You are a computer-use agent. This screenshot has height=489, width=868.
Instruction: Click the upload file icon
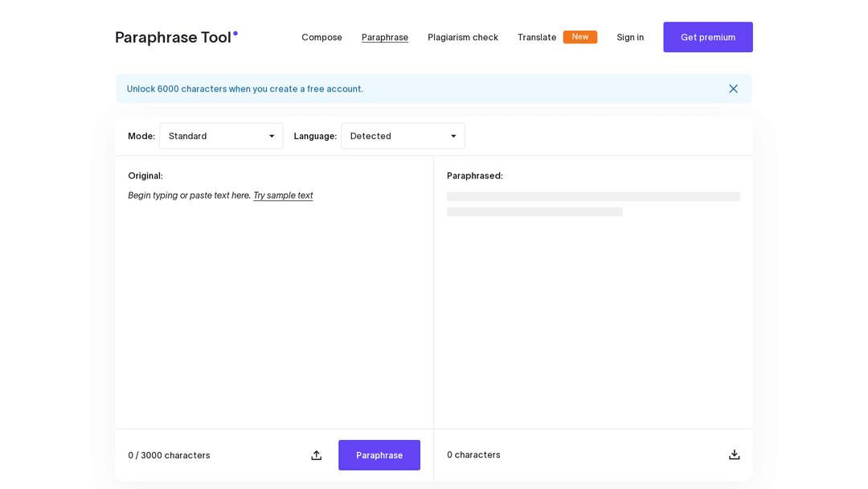pos(317,455)
